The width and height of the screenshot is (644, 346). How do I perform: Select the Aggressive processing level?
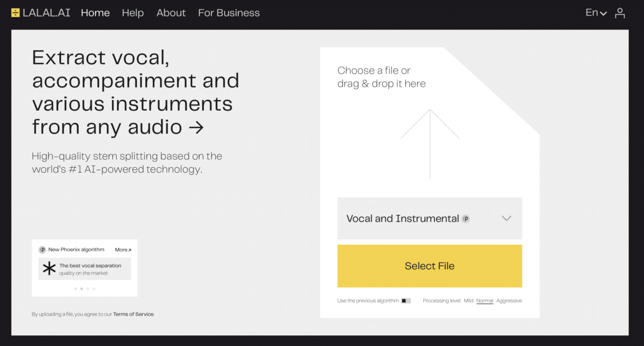(x=509, y=300)
